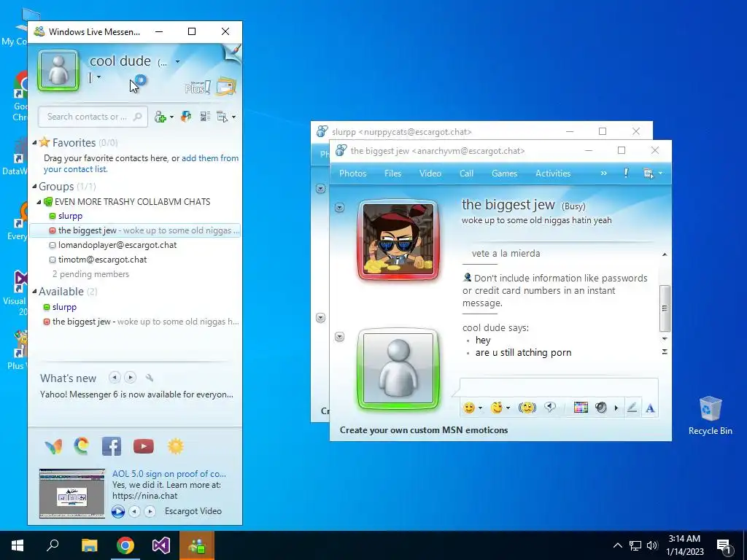Play the Escargot Video with the play button
The image size is (747, 560).
(118, 511)
